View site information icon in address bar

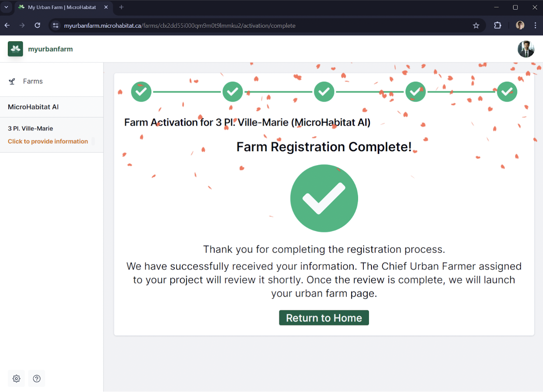(x=55, y=26)
